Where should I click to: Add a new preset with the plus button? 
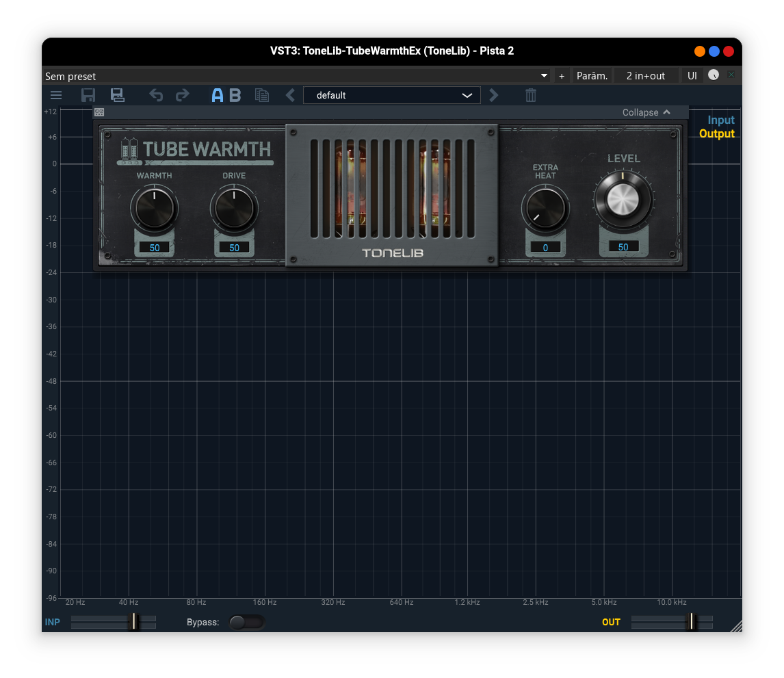(x=562, y=75)
